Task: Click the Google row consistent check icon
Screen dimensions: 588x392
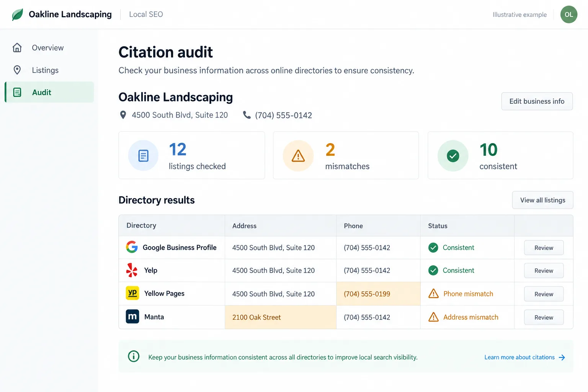Action: click(x=433, y=248)
